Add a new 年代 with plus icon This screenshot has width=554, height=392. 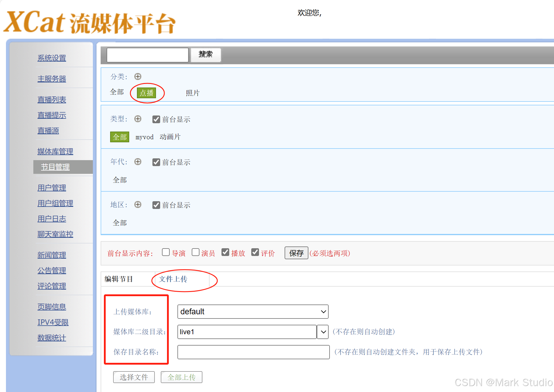click(x=138, y=162)
